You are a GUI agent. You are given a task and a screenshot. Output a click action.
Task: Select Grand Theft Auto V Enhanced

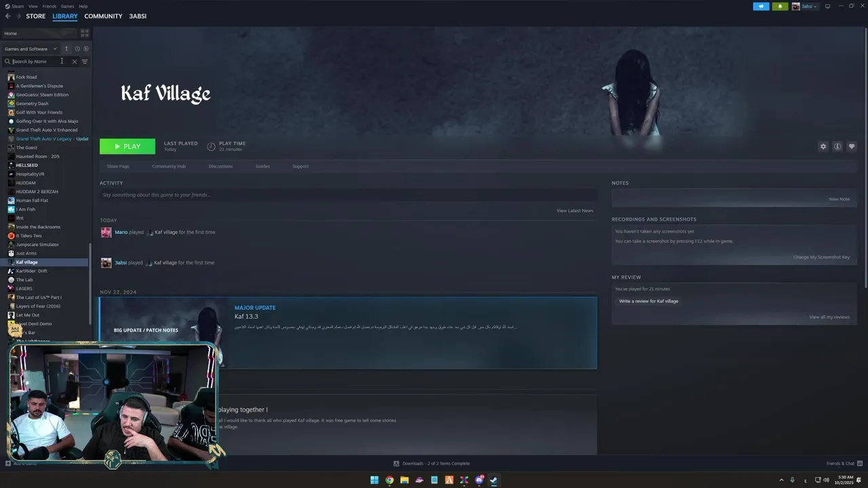point(47,130)
